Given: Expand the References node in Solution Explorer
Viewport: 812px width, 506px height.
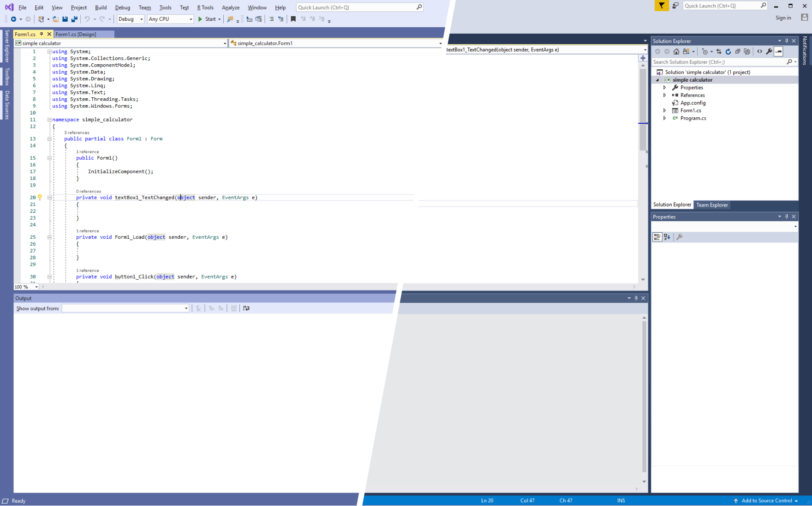Looking at the screenshot, I should click(x=665, y=95).
